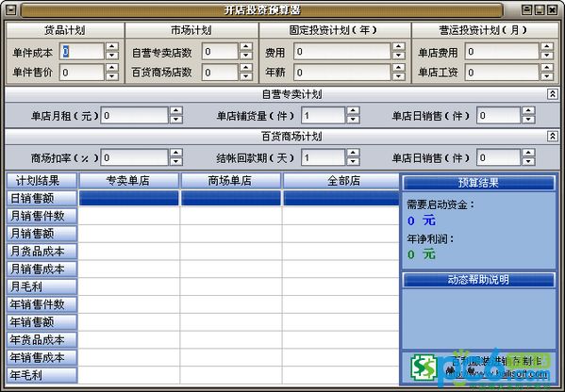Increase 自营专卖店数 with up arrow

[246, 47]
